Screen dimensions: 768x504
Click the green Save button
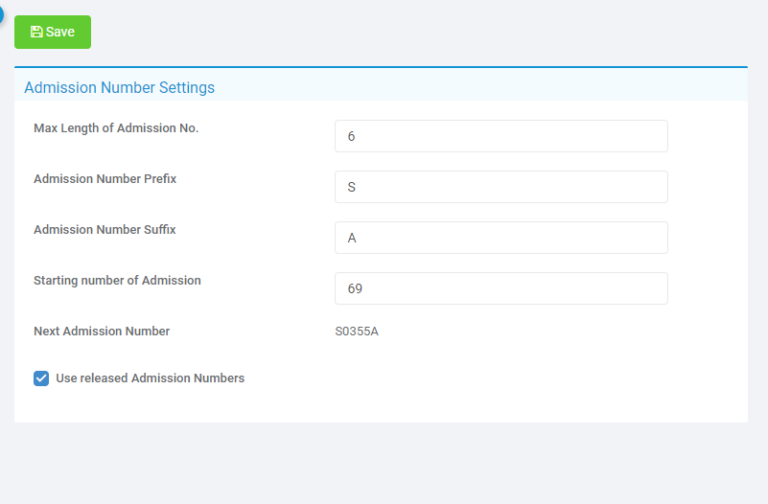pos(52,32)
